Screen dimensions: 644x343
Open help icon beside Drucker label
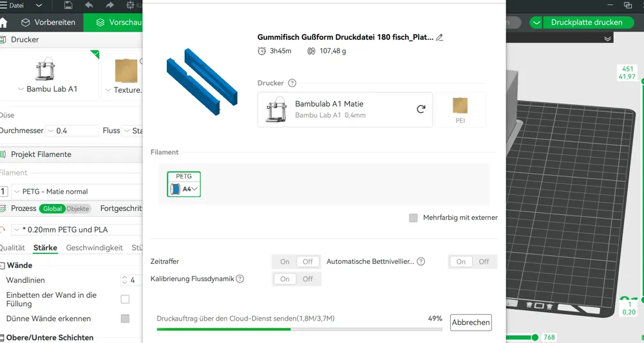(x=292, y=83)
